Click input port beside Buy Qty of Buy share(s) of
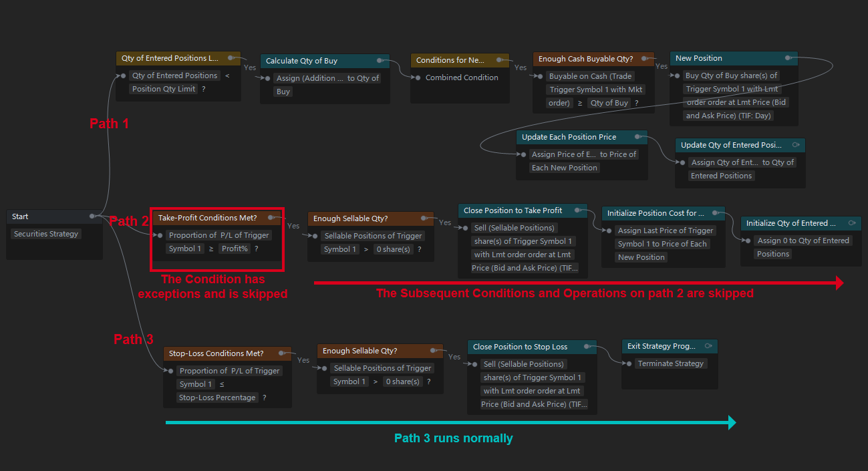The image size is (868, 471). [677, 75]
